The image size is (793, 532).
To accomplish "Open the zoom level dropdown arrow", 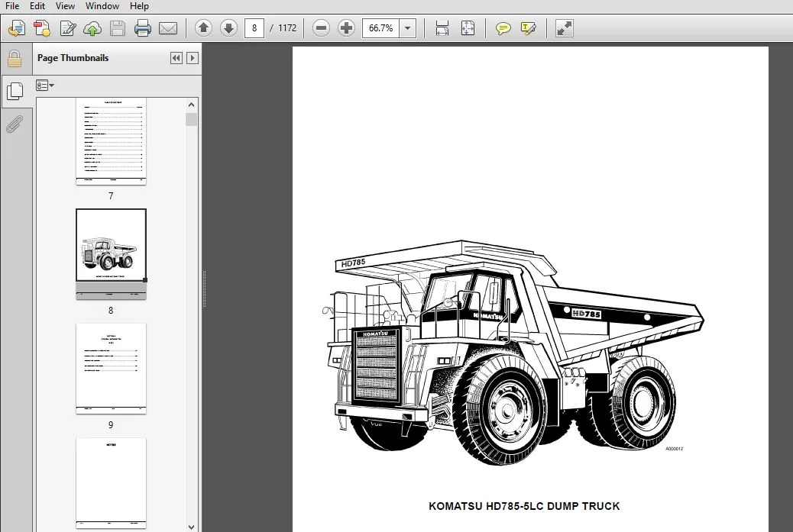I will pyautogui.click(x=408, y=27).
